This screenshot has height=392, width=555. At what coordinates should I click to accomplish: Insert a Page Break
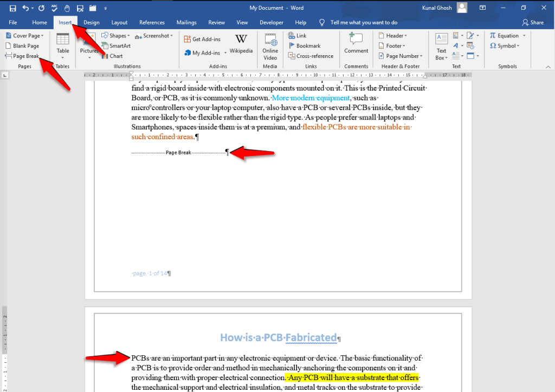[x=24, y=56]
